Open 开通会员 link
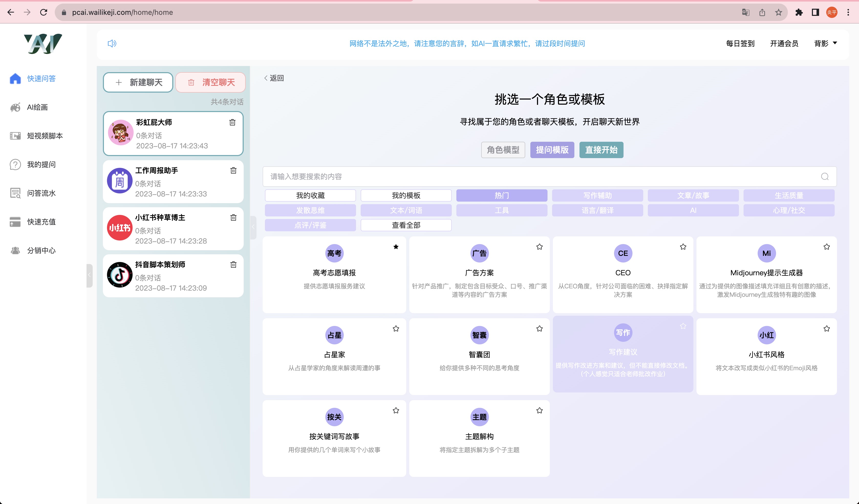Screen dimensions: 859x504 click(784, 43)
